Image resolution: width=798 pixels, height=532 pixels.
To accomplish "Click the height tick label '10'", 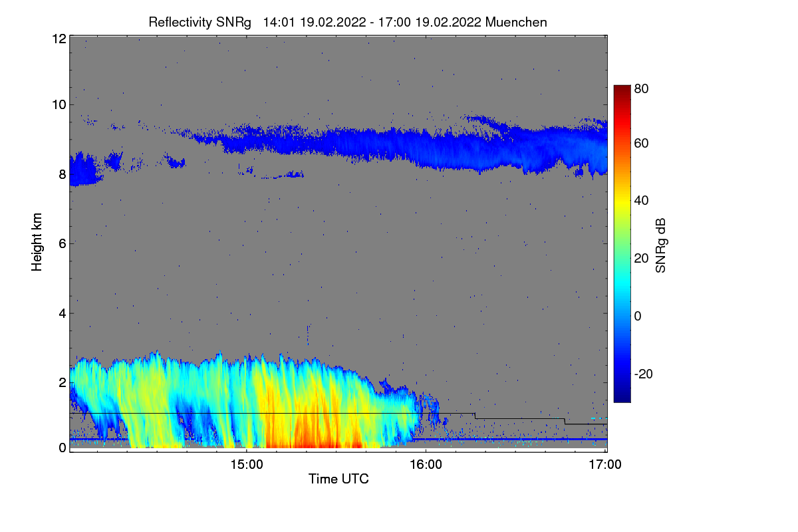I will coord(59,104).
